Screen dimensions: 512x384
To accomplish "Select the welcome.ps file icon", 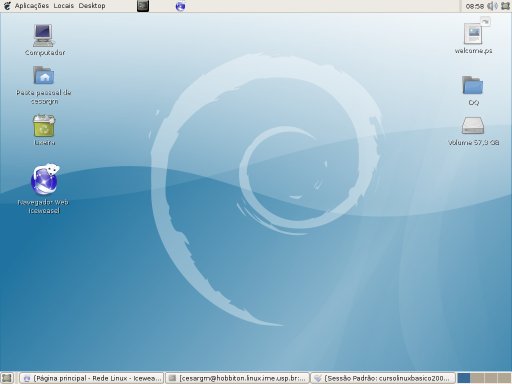I will coord(473,33).
